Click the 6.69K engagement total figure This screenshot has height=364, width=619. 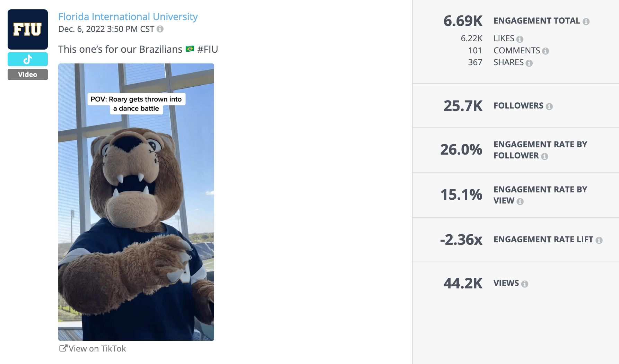click(x=463, y=21)
